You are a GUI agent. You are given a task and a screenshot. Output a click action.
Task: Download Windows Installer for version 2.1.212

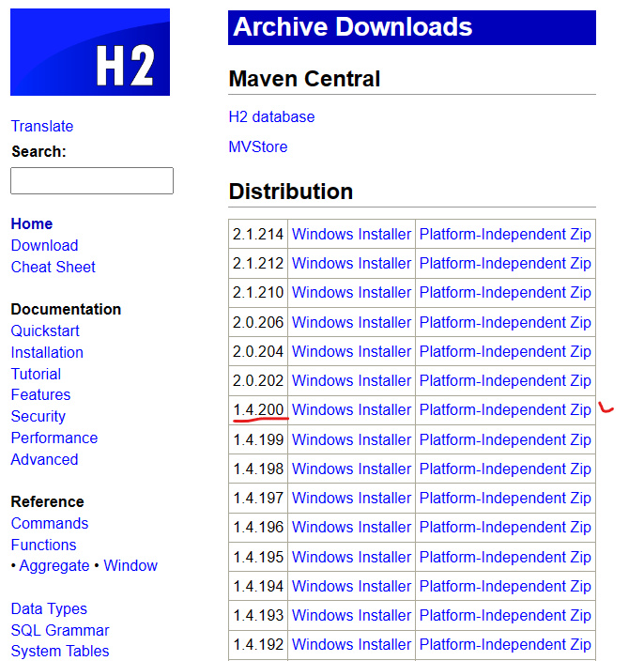351,263
